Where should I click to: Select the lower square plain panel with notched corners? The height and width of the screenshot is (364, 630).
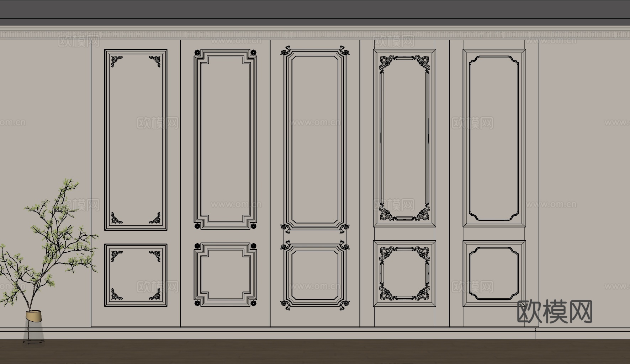pos(494,273)
